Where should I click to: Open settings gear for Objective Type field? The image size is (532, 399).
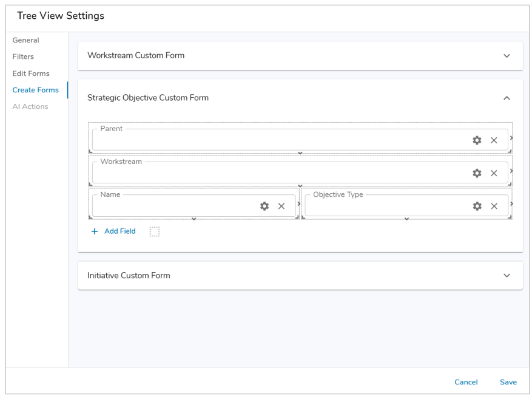477,206
